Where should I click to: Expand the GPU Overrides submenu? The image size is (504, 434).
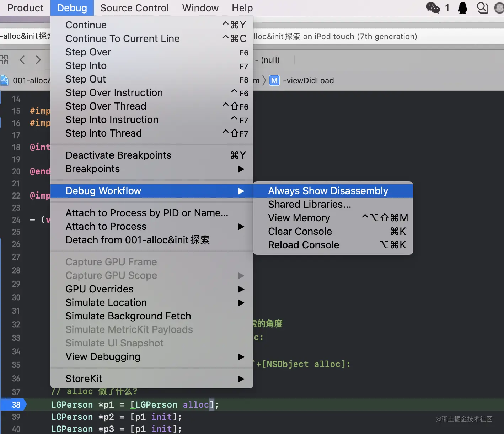(152, 289)
